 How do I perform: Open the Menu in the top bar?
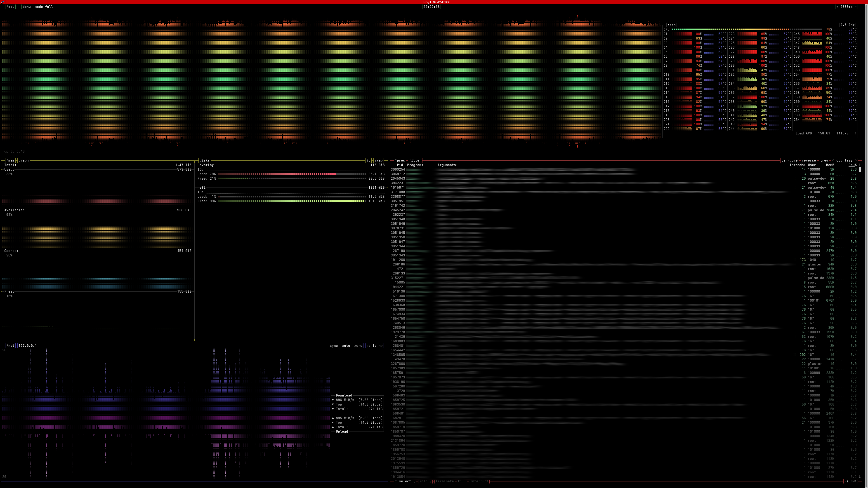27,7
